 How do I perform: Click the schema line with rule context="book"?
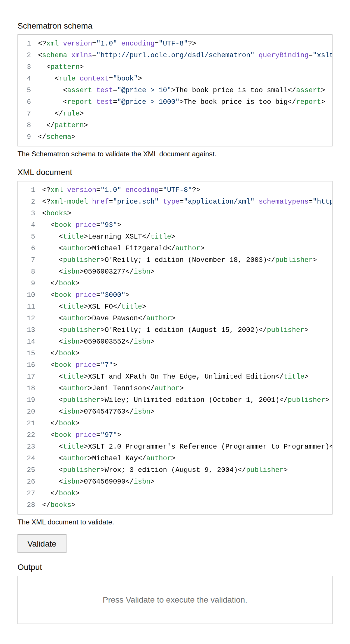point(98,78)
